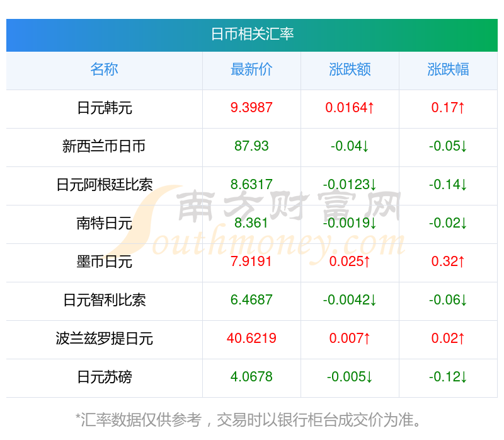The width and height of the screenshot is (504, 440).
Task: Click the percent value 0.32↑
Action: coord(448,261)
